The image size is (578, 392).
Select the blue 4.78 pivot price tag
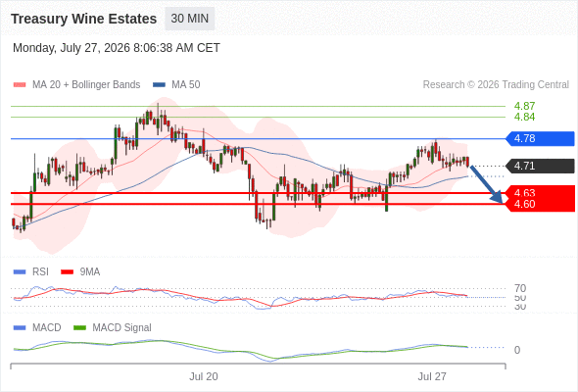point(540,138)
